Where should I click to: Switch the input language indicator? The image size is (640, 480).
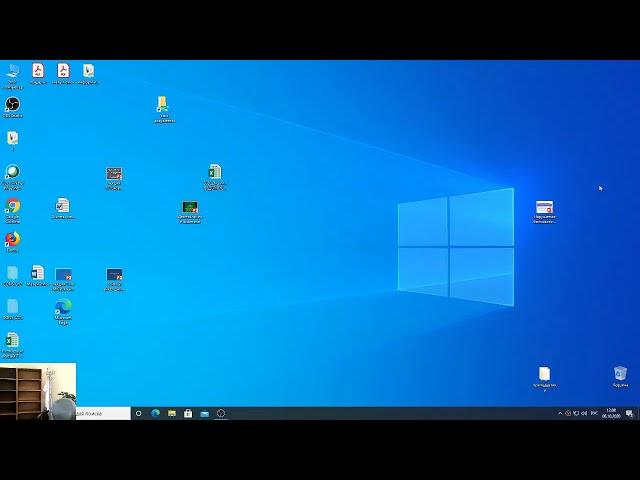[594, 413]
